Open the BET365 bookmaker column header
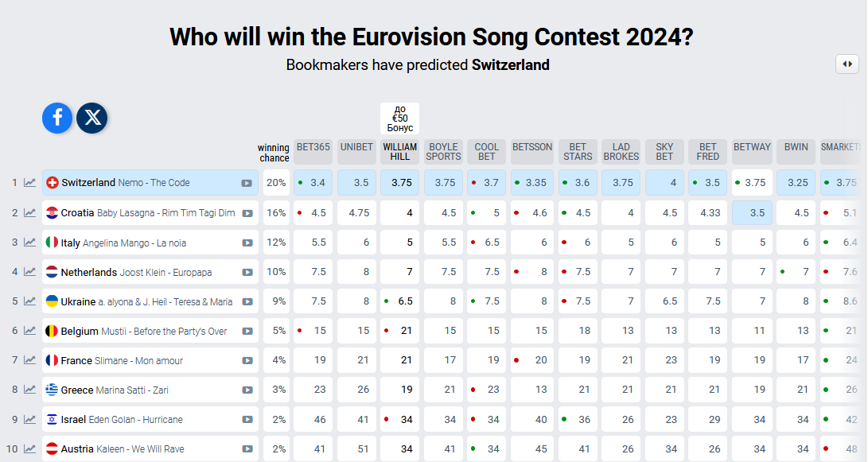Image resolution: width=868 pixels, height=462 pixels. [x=313, y=147]
